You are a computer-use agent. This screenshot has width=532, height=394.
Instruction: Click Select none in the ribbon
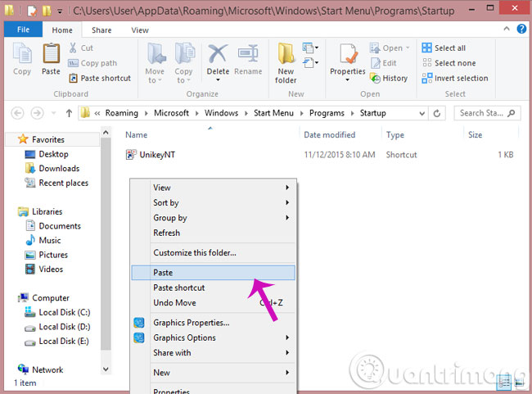(x=449, y=63)
